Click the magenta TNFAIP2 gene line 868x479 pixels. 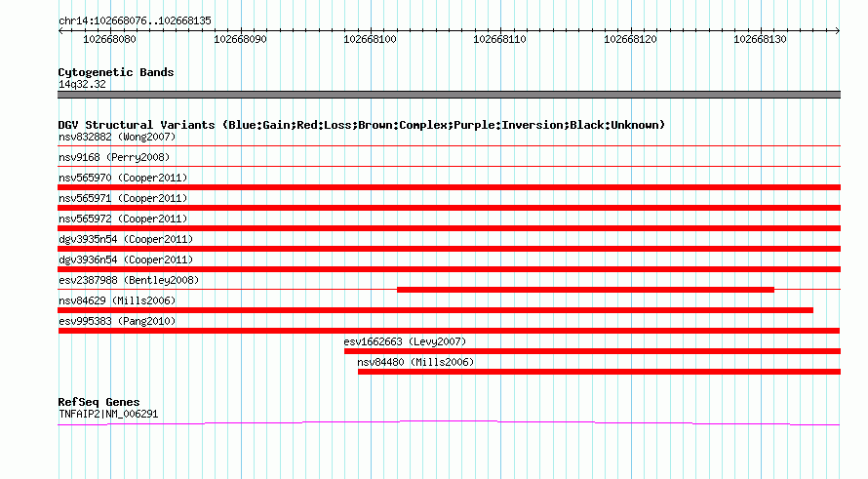point(449,423)
